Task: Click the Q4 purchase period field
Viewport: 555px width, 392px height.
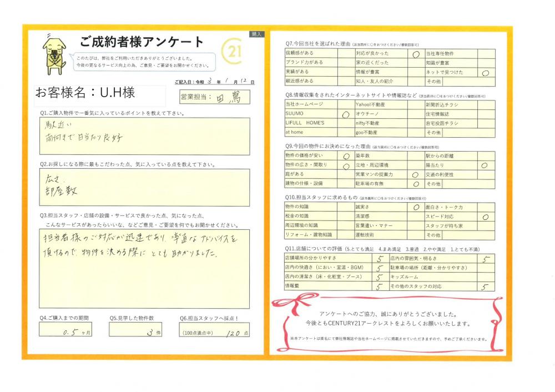Action: (x=65, y=331)
